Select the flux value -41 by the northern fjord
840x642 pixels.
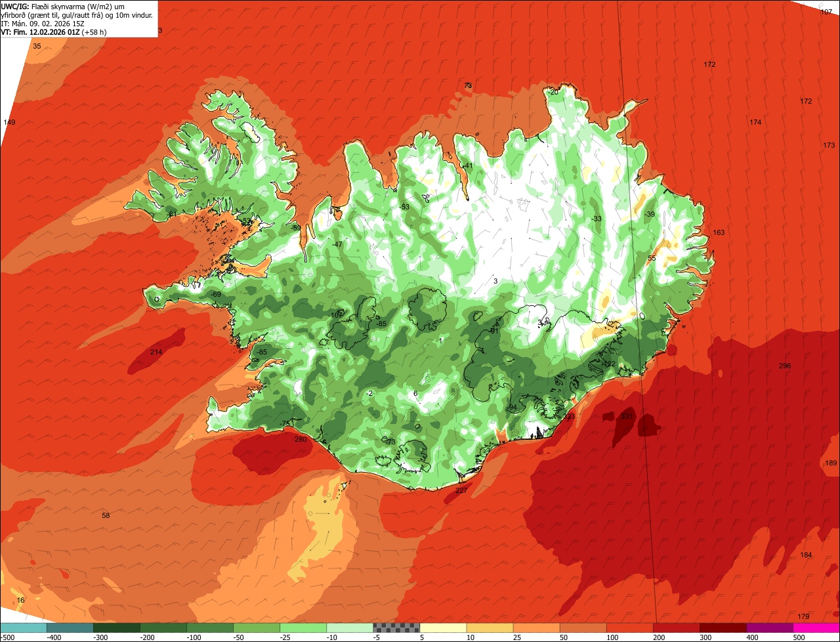tap(467, 165)
